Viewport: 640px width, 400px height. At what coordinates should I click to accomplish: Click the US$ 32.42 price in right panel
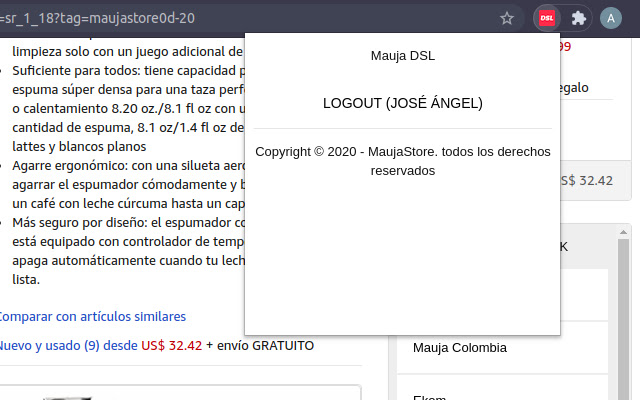coord(587,181)
